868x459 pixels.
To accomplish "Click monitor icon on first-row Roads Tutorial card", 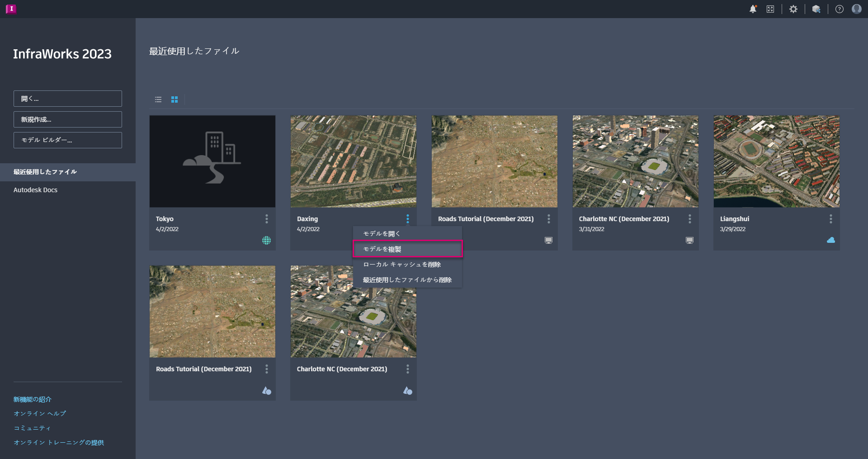I will (x=548, y=241).
